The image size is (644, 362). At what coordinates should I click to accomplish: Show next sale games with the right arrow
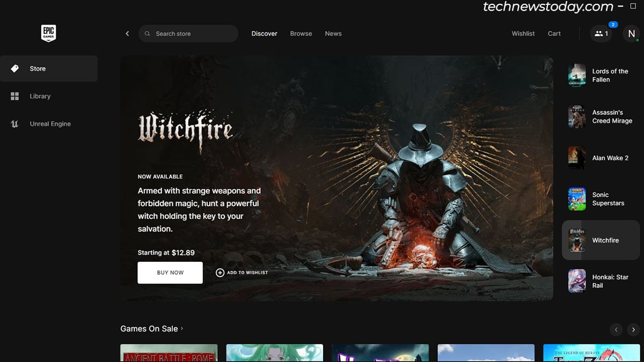[x=632, y=329]
